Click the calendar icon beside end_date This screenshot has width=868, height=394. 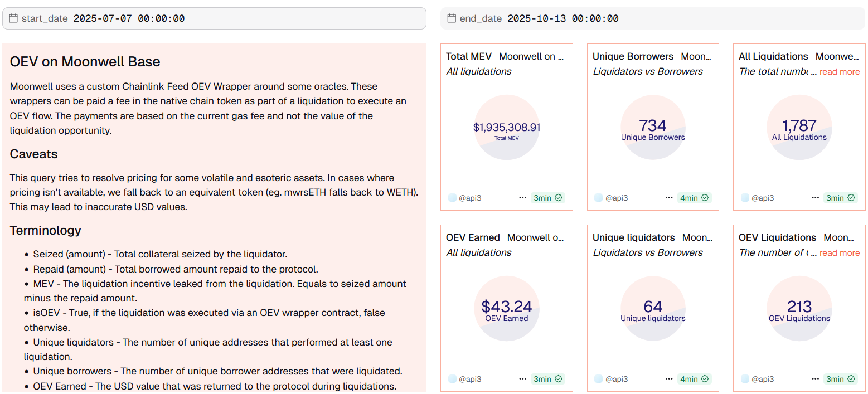pos(452,18)
